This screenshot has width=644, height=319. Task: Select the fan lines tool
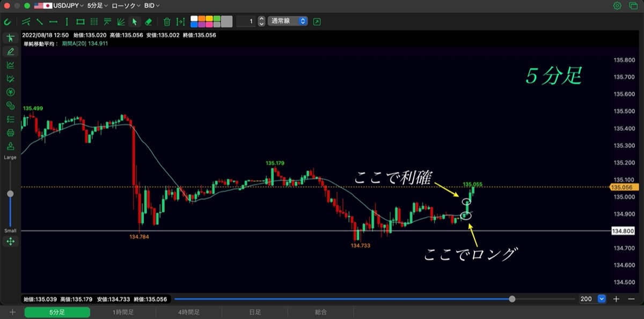(121, 21)
